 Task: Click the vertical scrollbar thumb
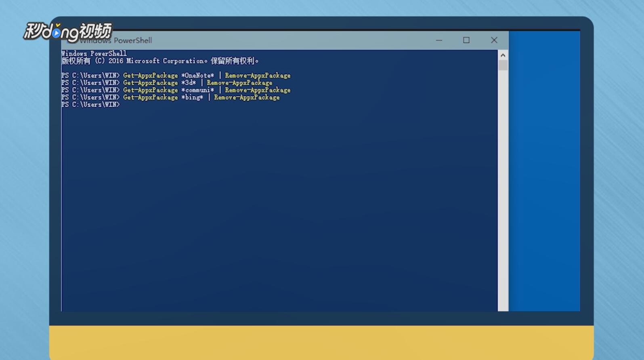point(503,65)
